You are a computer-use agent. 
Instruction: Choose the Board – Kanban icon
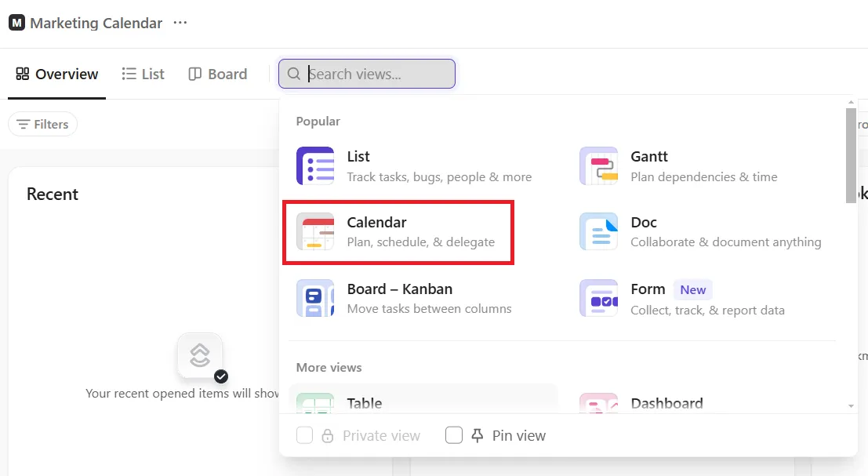click(315, 298)
